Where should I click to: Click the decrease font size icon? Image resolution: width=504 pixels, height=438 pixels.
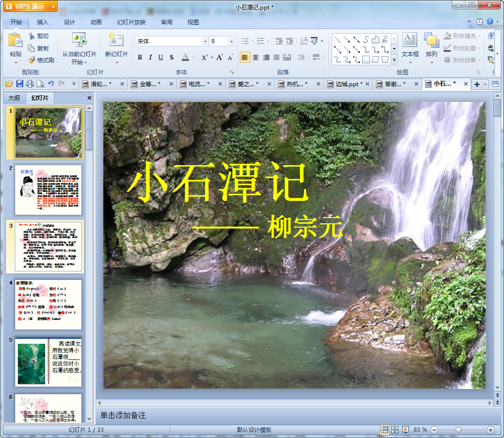point(230,58)
